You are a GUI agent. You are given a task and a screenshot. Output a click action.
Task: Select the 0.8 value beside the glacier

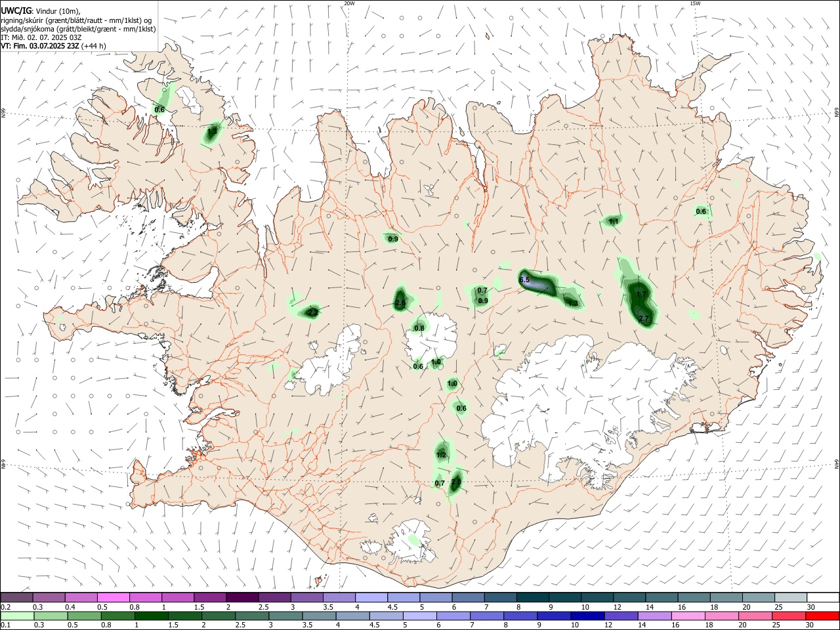419,328
